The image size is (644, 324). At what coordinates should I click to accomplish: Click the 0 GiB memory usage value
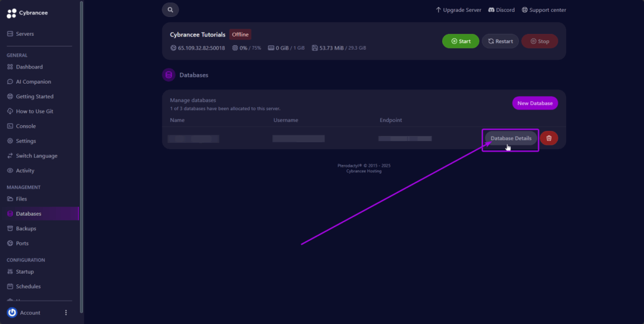[x=282, y=48]
